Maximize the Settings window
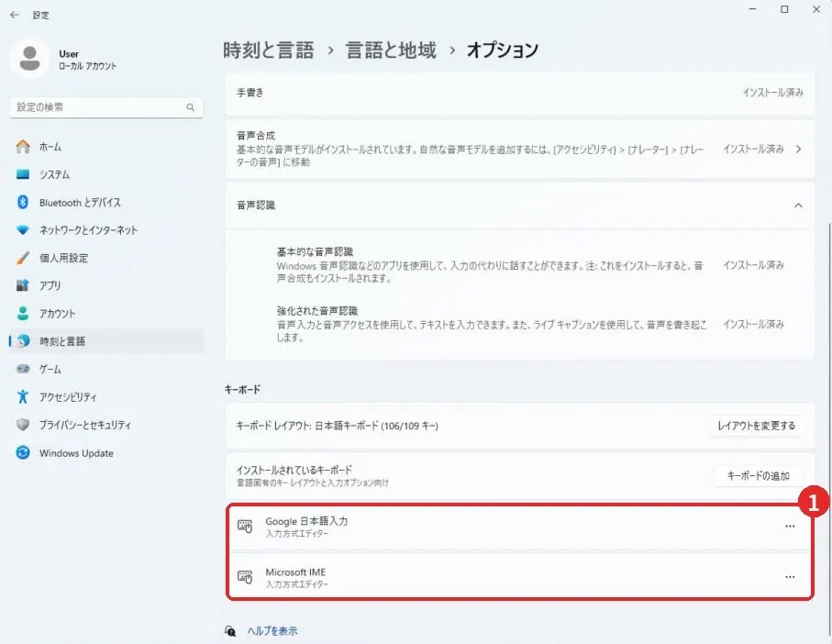 coord(784,9)
